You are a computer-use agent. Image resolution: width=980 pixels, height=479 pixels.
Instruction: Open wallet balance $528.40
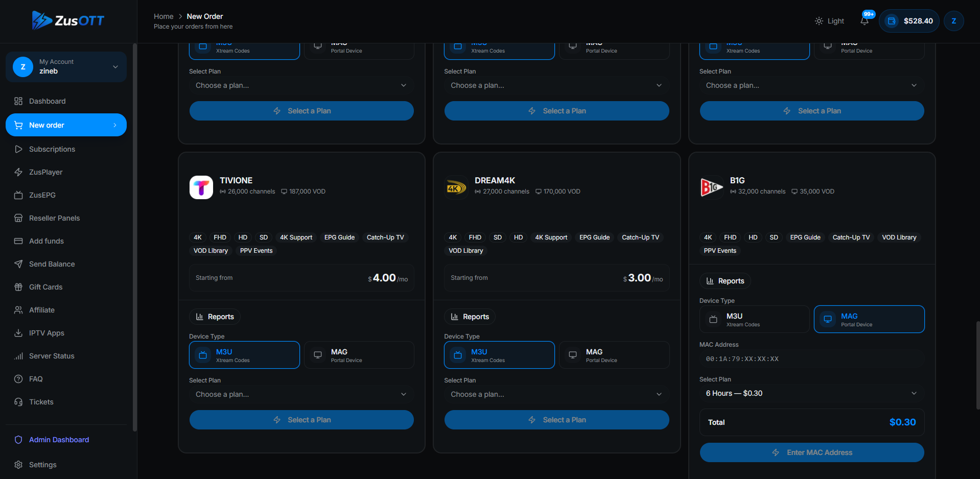point(909,21)
